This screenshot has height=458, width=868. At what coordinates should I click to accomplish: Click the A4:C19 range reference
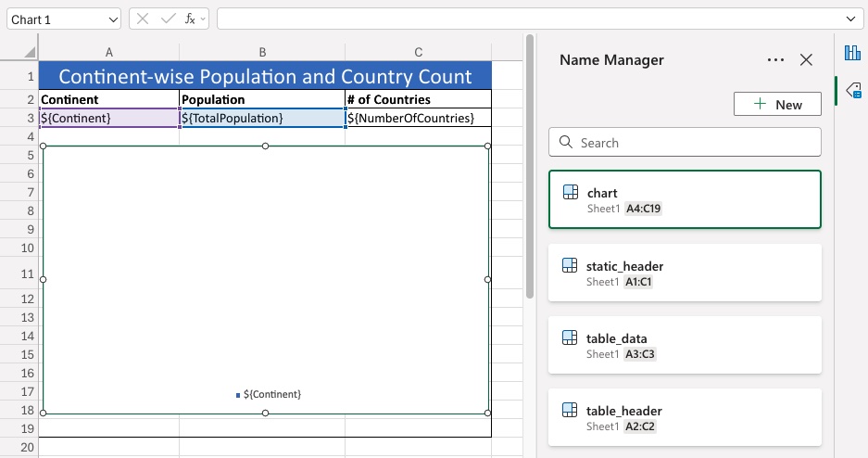(x=643, y=209)
